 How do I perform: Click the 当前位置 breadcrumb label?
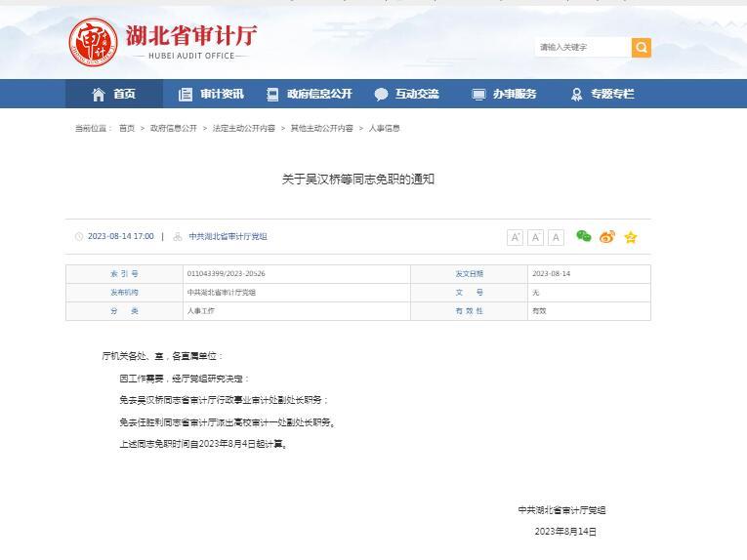pos(94,128)
